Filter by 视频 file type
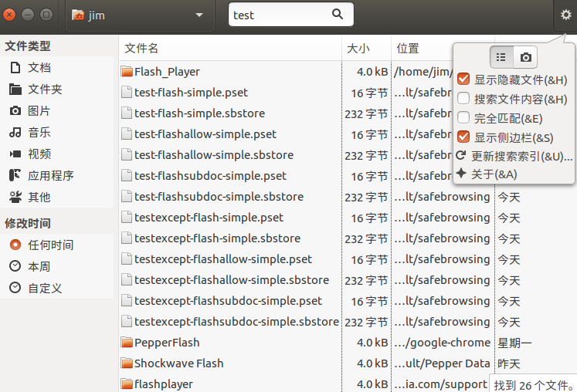This screenshot has width=577, height=392. [57, 154]
